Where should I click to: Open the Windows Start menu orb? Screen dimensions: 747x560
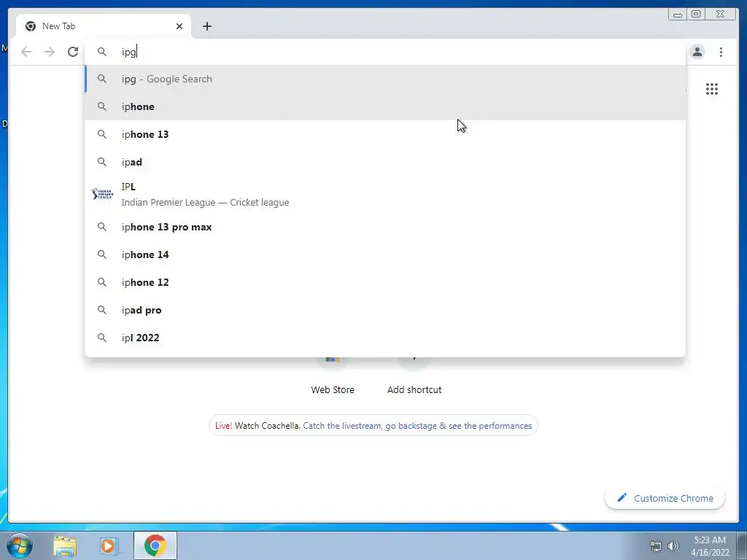(20, 545)
